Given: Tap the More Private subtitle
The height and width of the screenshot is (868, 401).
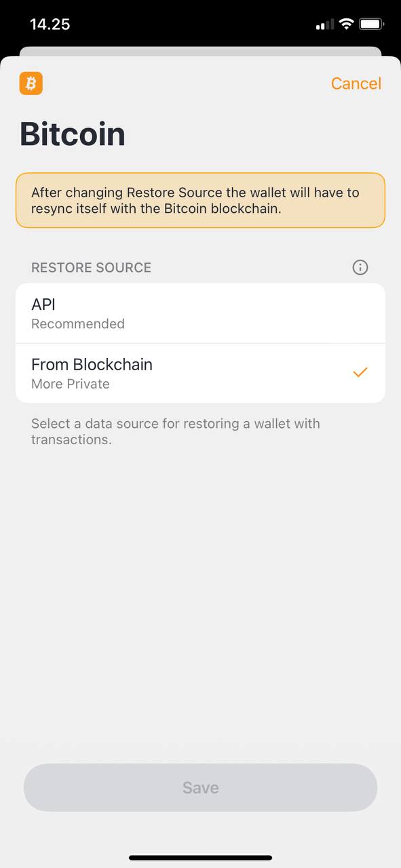Looking at the screenshot, I should point(71,384).
